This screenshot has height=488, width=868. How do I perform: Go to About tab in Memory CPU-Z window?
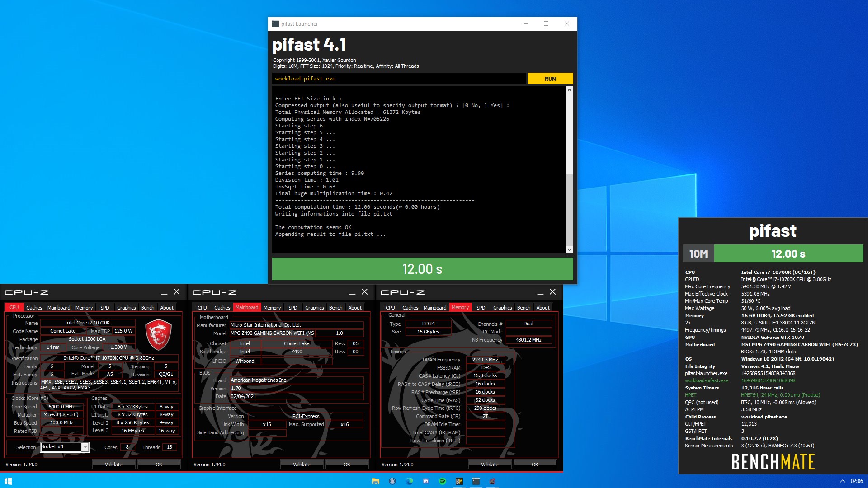543,308
